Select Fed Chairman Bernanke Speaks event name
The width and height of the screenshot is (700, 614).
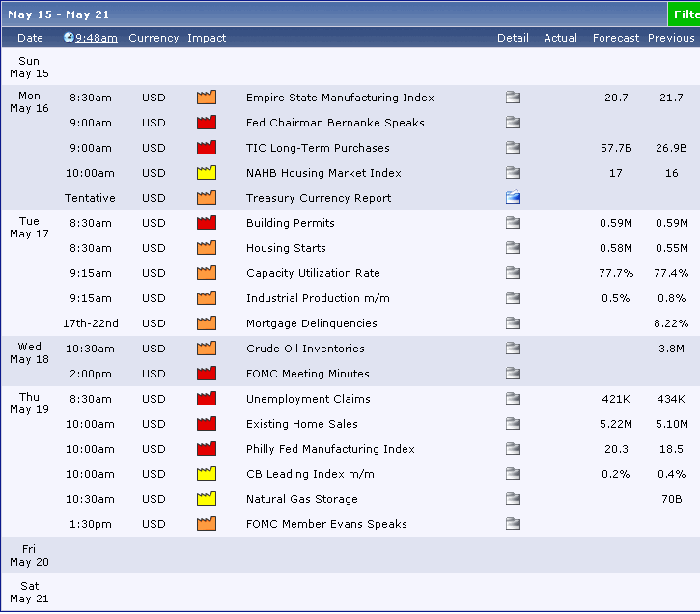click(335, 123)
